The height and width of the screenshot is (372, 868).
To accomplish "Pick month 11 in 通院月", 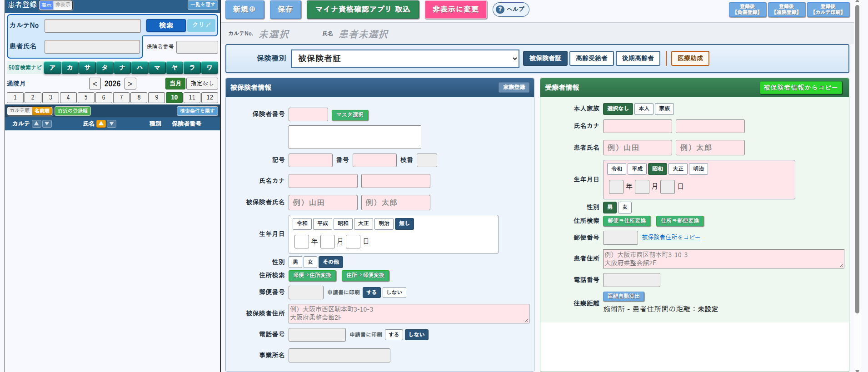I will [192, 97].
